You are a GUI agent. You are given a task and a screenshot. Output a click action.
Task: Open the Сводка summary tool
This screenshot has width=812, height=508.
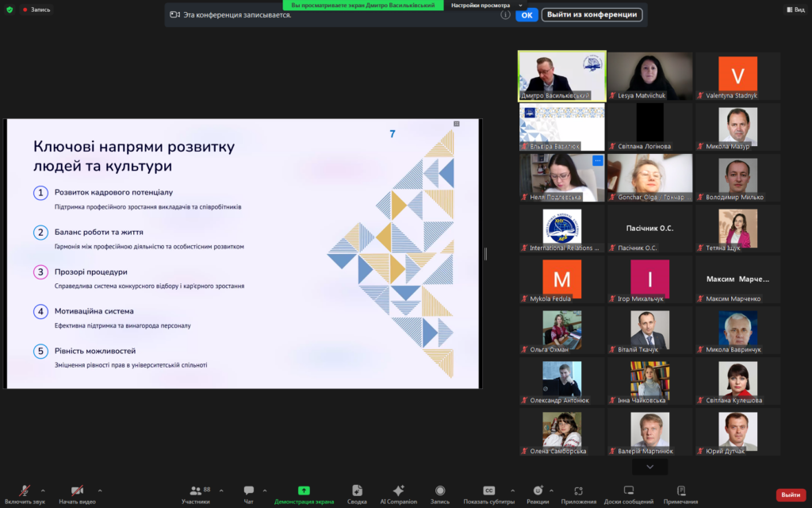[357, 491]
